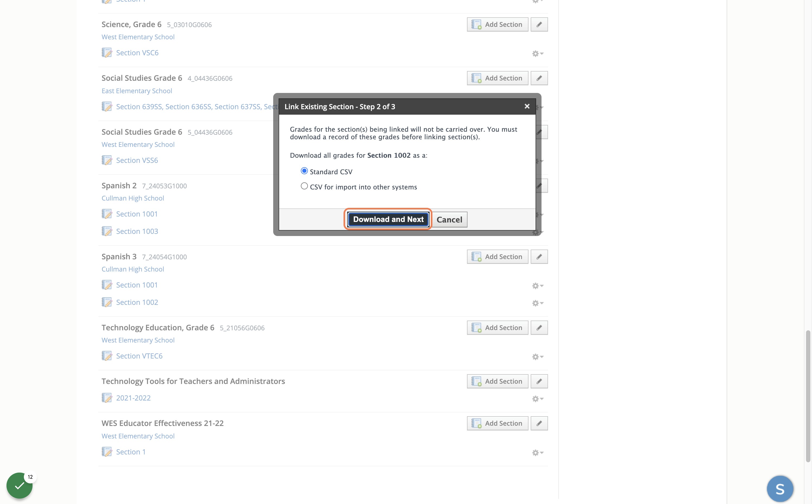Click course code 5_03010G0606

189,25
